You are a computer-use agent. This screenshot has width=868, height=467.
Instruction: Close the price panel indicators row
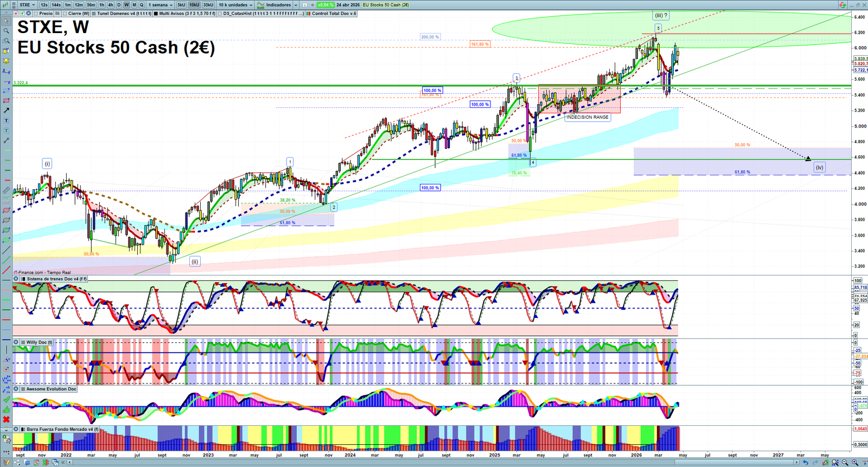tap(28, 14)
